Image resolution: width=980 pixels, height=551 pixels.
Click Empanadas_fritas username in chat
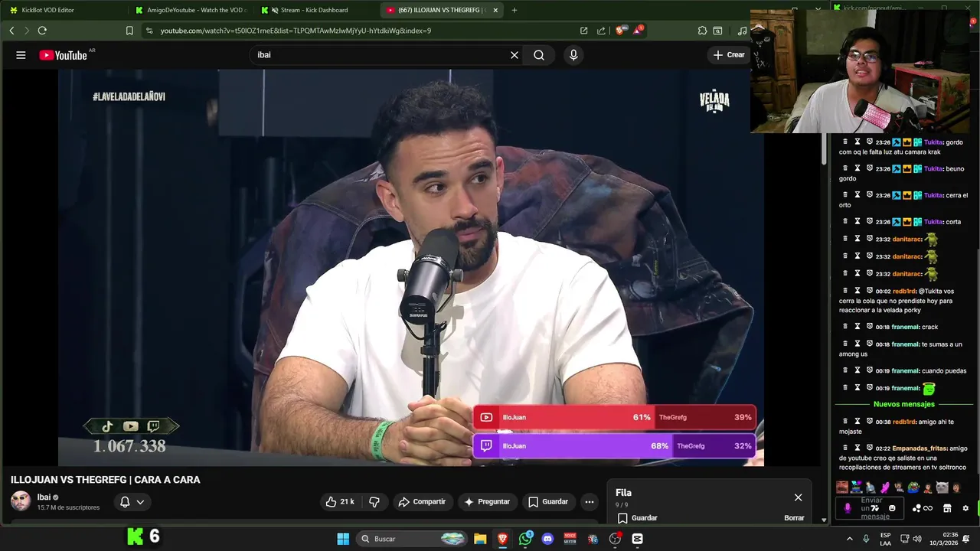919,448
